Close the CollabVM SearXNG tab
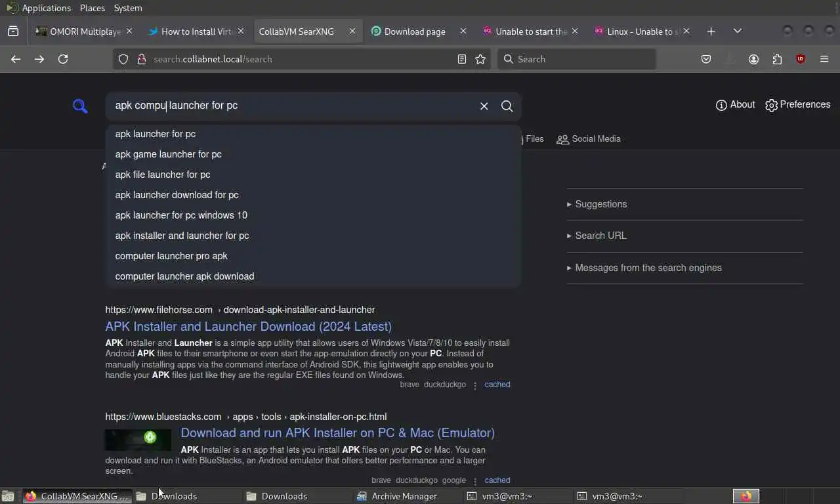Image resolution: width=840 pixels, height=504 pixels. pos(352,31)
